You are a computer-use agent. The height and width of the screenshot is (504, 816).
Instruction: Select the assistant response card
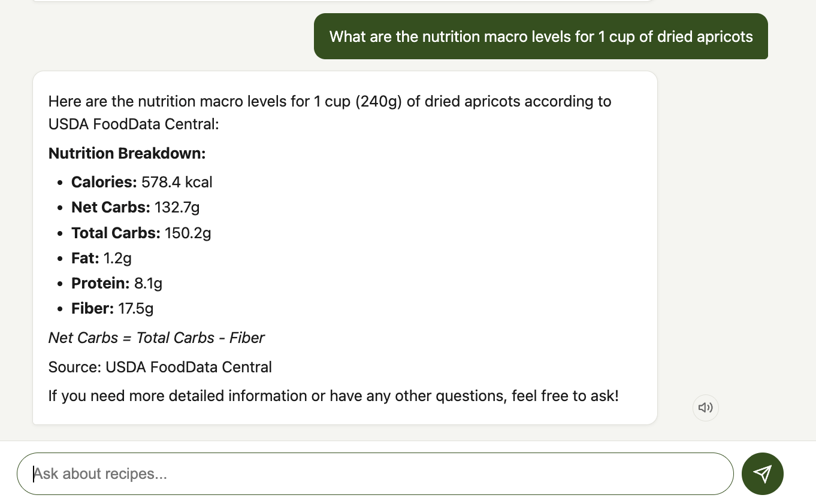point(345,247)
